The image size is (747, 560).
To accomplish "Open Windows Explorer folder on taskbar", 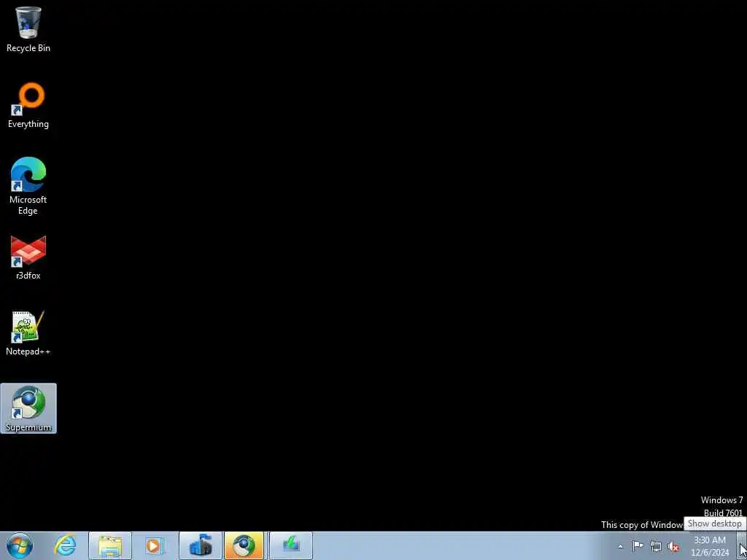I will click(110, 545).
